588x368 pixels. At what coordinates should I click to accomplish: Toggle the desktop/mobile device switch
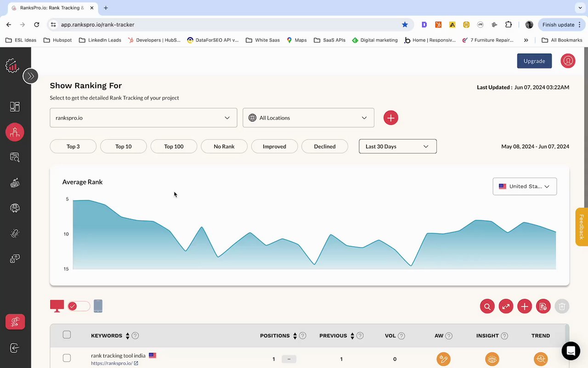[x=79, y=306]
